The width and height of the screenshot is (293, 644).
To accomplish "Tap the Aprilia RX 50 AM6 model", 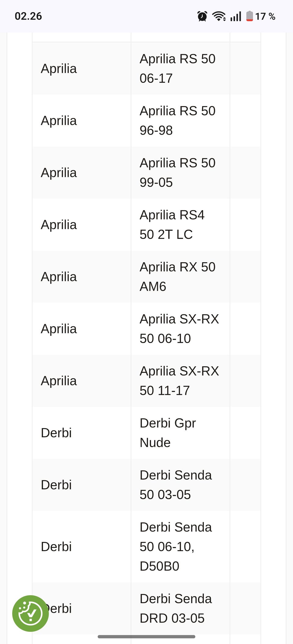I will tap(177, 277).
